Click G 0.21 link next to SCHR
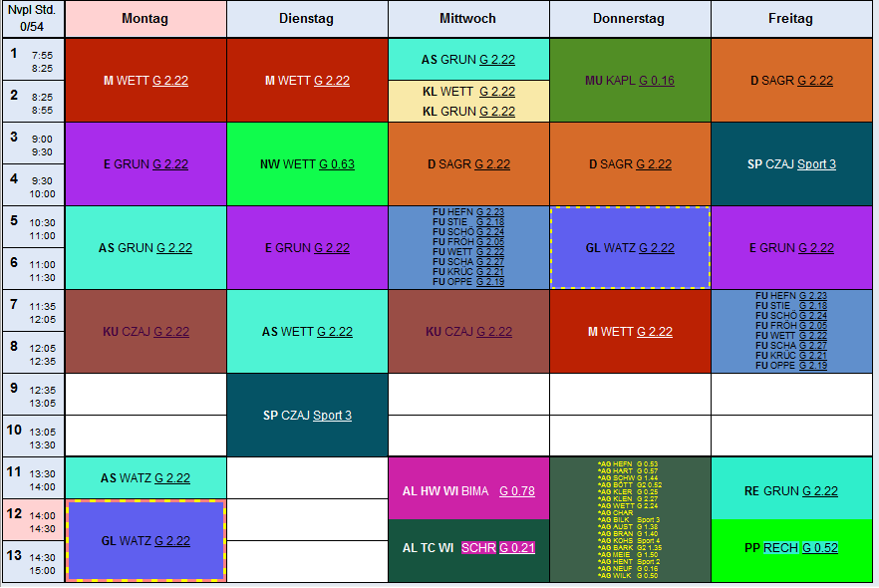Screen dimensions: 879x588 coord(517,548)
